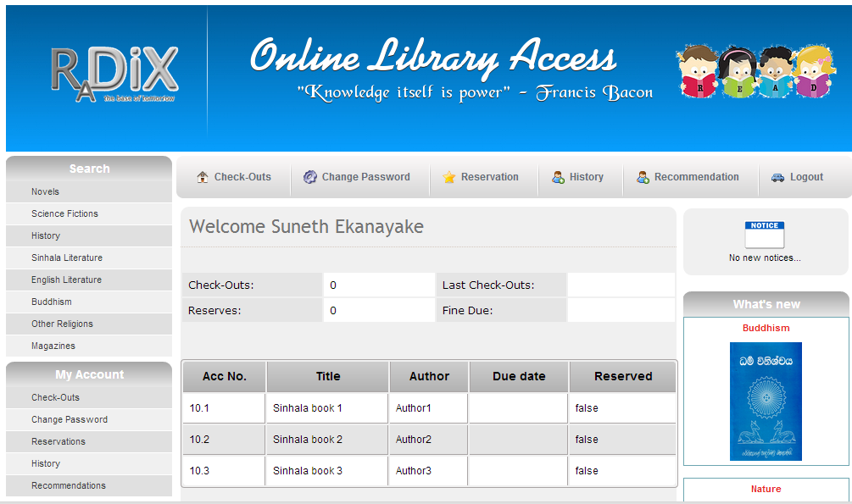
Task: Click the History person icon
Action: coord(557,177)
